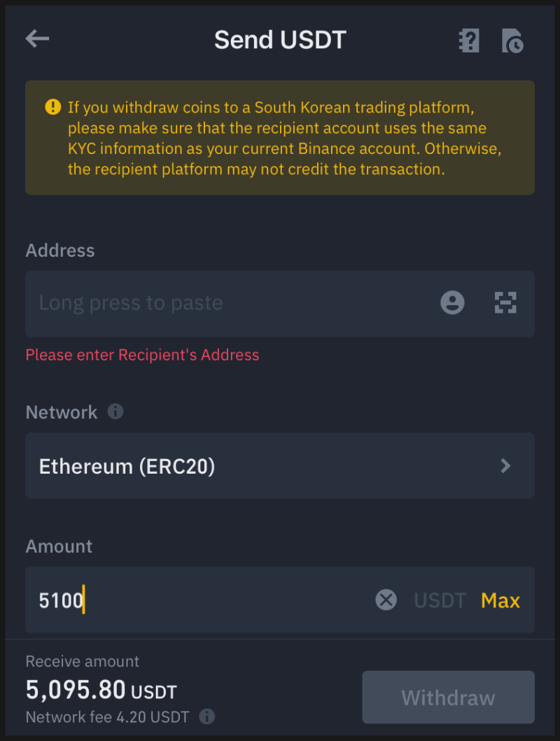This screenshot has width=560, height=741.
Task: Tap the 5,095.80 USDT receive amount
Action: [x=101, y=691]
